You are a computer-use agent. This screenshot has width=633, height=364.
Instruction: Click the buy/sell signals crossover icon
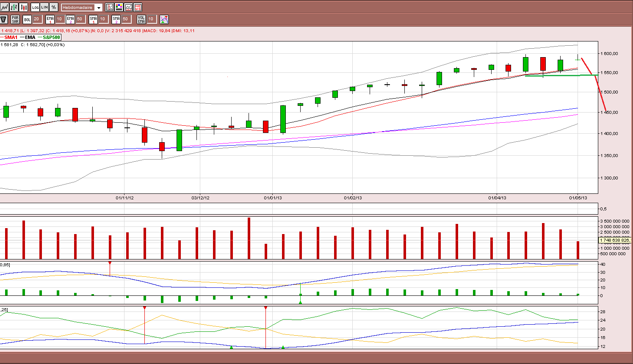tap(164, 19)
